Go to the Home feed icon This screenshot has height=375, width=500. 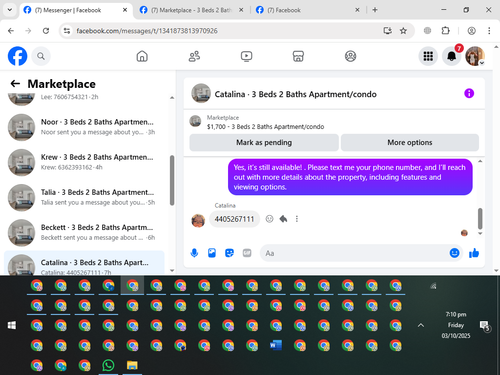click(x=142, y=56)
